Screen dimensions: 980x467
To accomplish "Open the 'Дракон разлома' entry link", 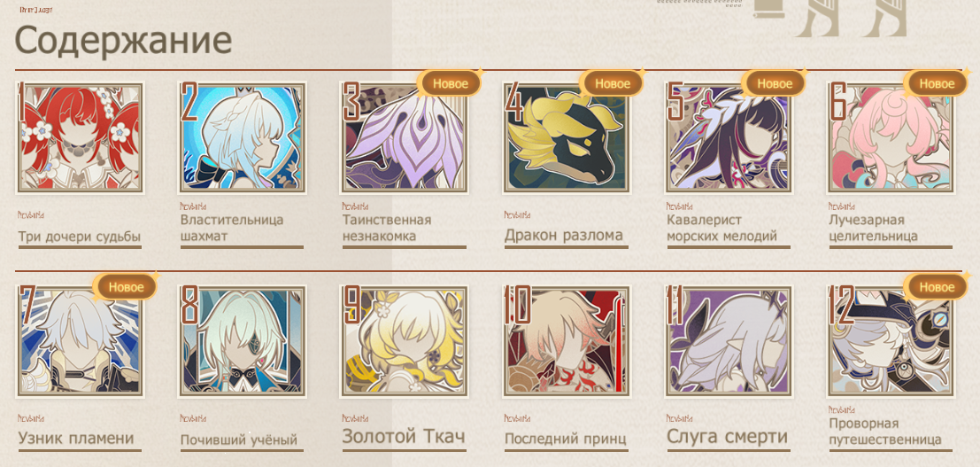I will pos(564,236).
